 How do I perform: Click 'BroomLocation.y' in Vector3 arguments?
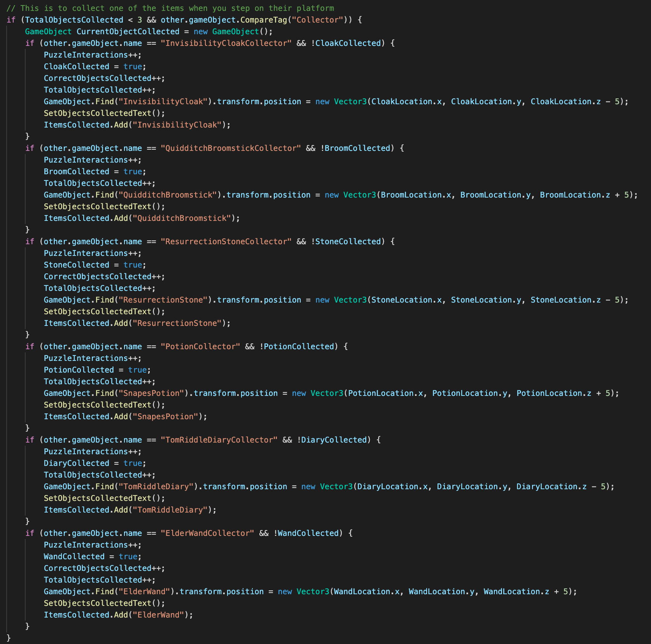coord(495,195)
